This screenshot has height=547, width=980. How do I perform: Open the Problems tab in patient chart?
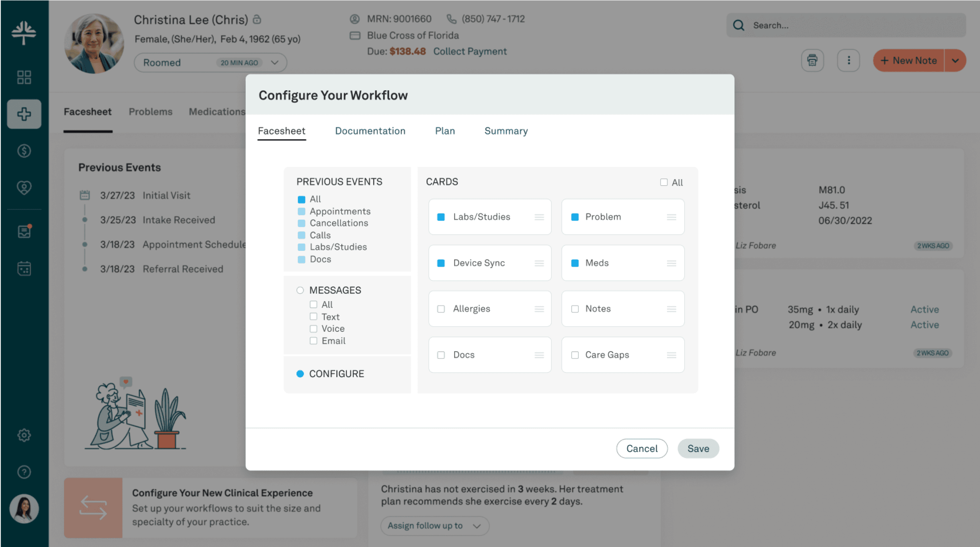point(150,112)
